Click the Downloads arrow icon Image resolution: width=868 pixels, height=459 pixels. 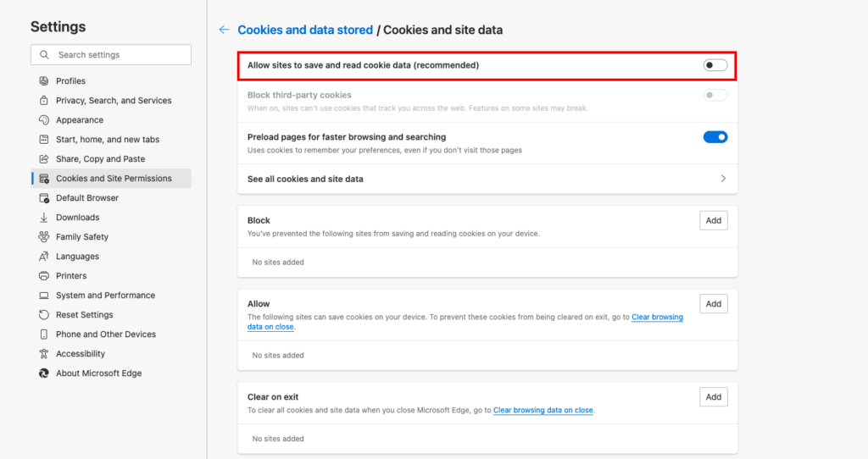(44, 218)
